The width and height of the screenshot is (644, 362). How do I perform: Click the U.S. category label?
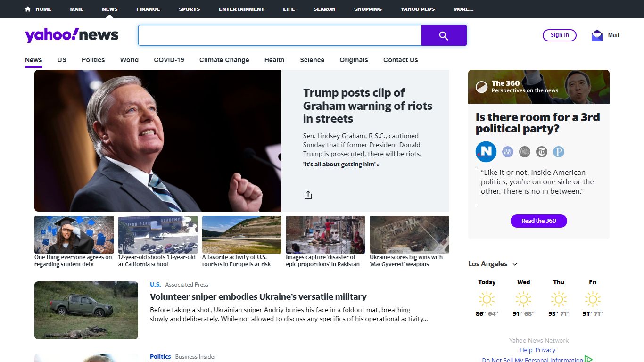(x=155, y=284)
